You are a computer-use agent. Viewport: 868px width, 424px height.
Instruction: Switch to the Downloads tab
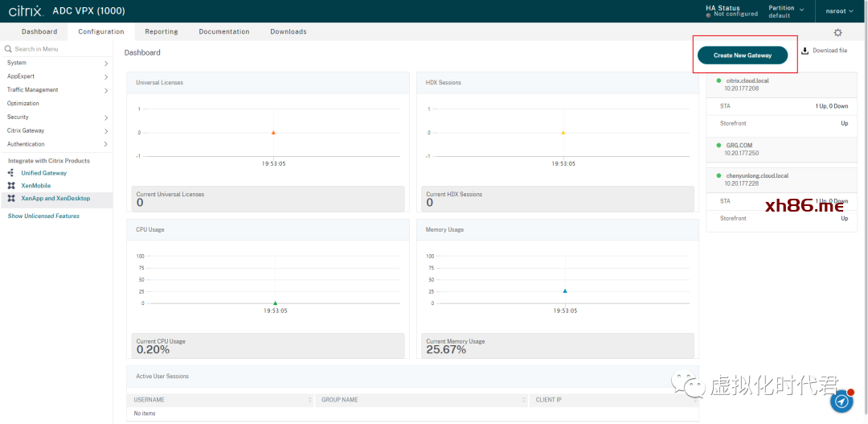pos(289,31)
